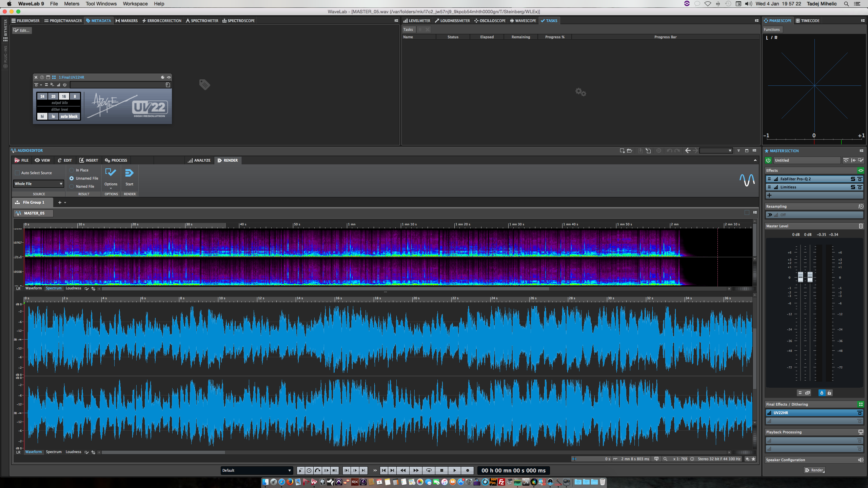
Task: Click the Render button in Master Section
Action: tap(814, 470)
